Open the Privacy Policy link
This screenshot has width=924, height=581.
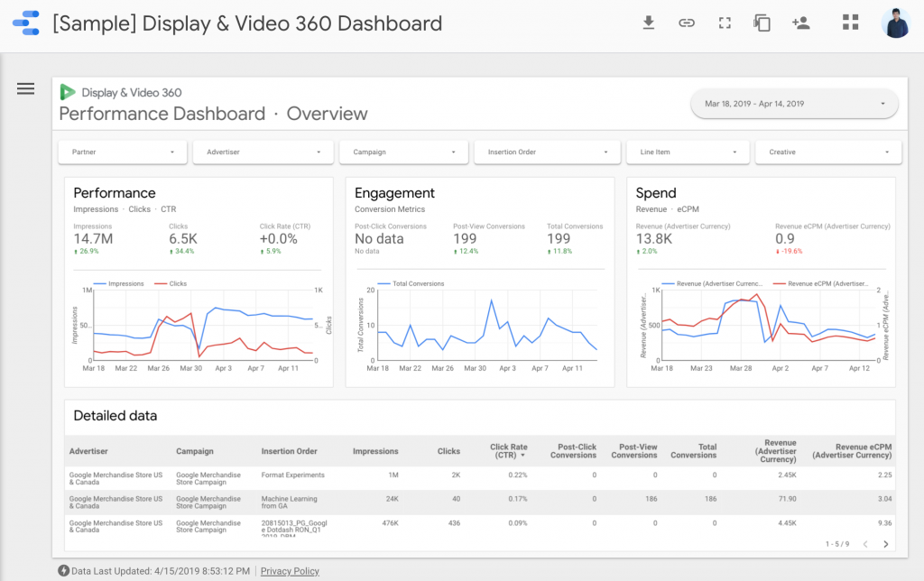pyautogui.click(x=290, y=571)
